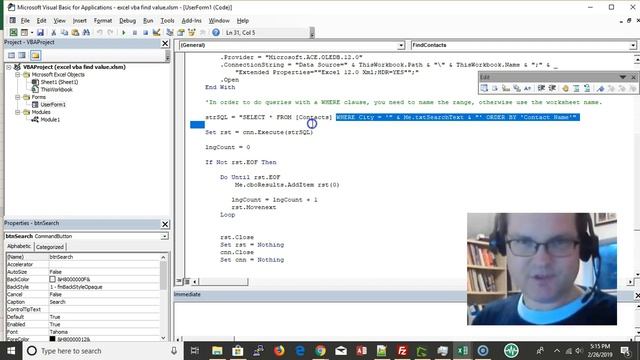Open the Object Browser toolbar icon
The width and height of the screenshot is (640, 360).
[x=191, y=32]
